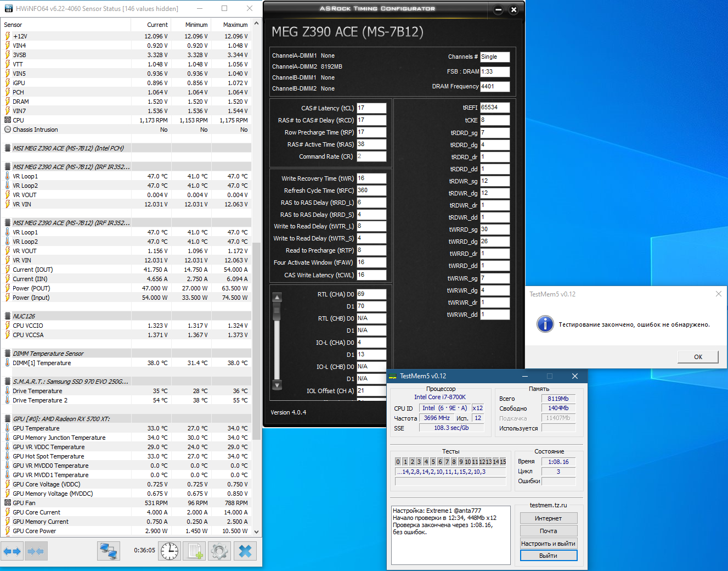The image size is (728, 571).
Task: Click the blue X icon in HWiNFO toolbar
Action: coord(245,551)
